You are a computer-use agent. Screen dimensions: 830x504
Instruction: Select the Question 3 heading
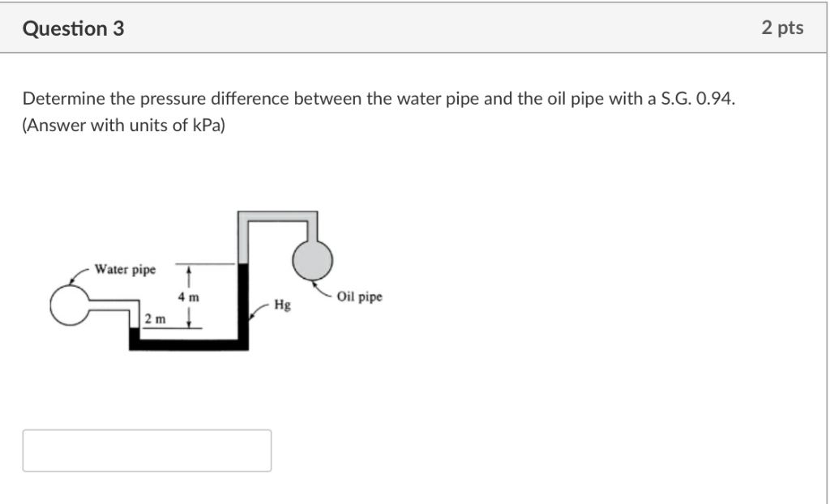(71, 27)
